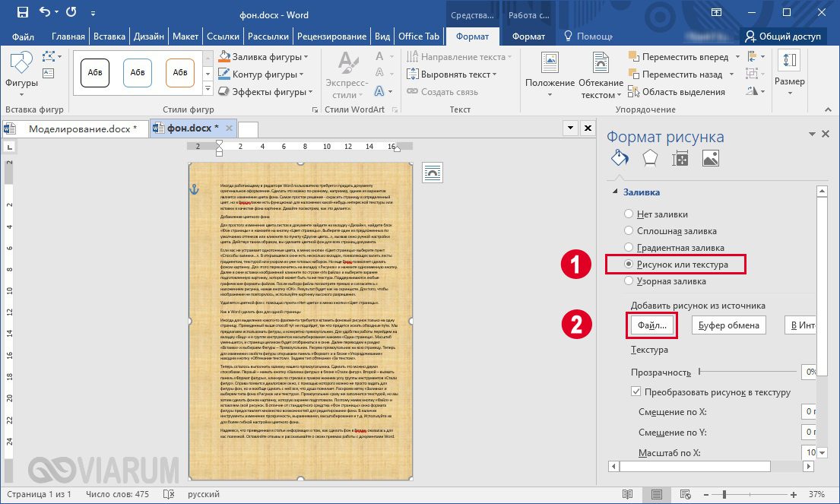Switch to Web Layout view icon

click(x=685, y=494)
